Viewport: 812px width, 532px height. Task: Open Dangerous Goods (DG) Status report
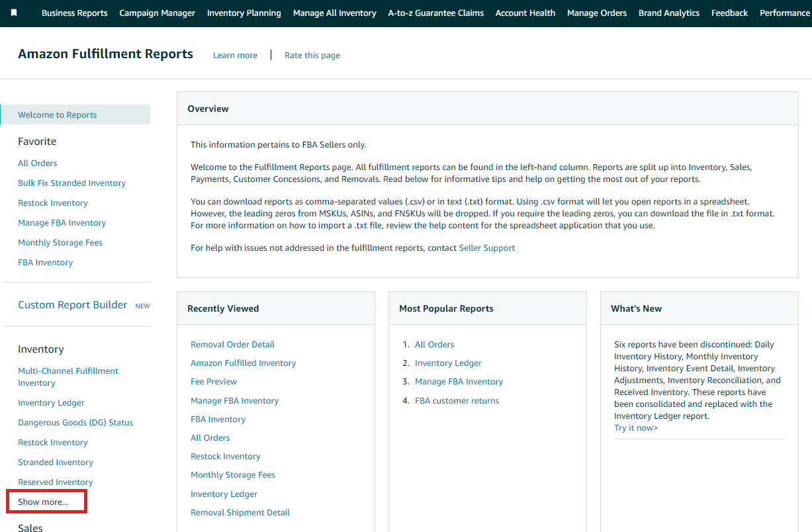pos(75,423)
